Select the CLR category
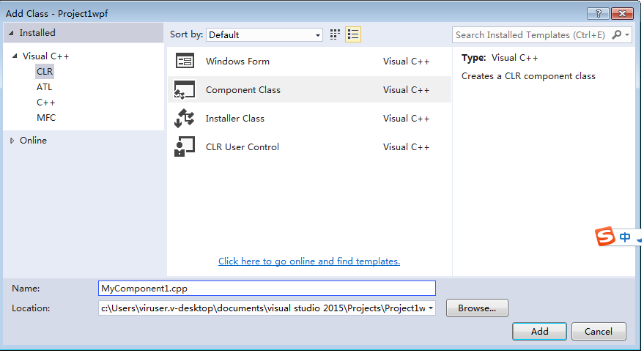Screen dimensions: 644x353 click(45, 72)
